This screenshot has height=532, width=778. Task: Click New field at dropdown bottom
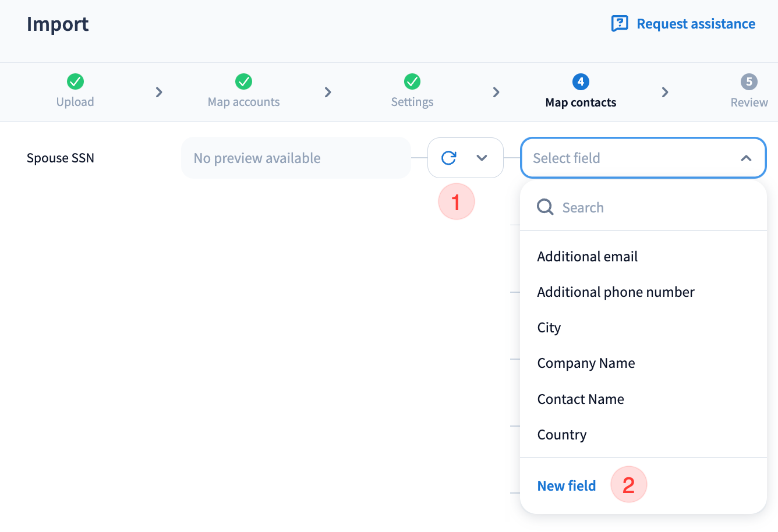tap(566, 486)
